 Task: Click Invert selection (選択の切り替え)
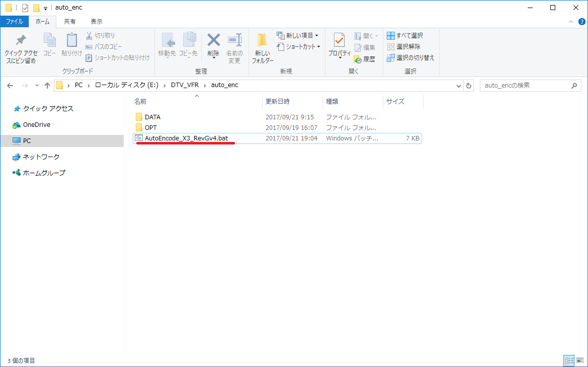[x=410, y=58]
